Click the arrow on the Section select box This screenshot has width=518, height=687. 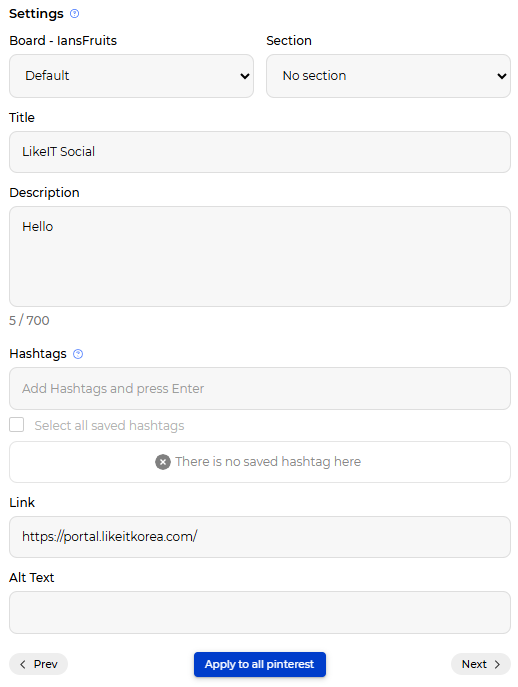501,76
